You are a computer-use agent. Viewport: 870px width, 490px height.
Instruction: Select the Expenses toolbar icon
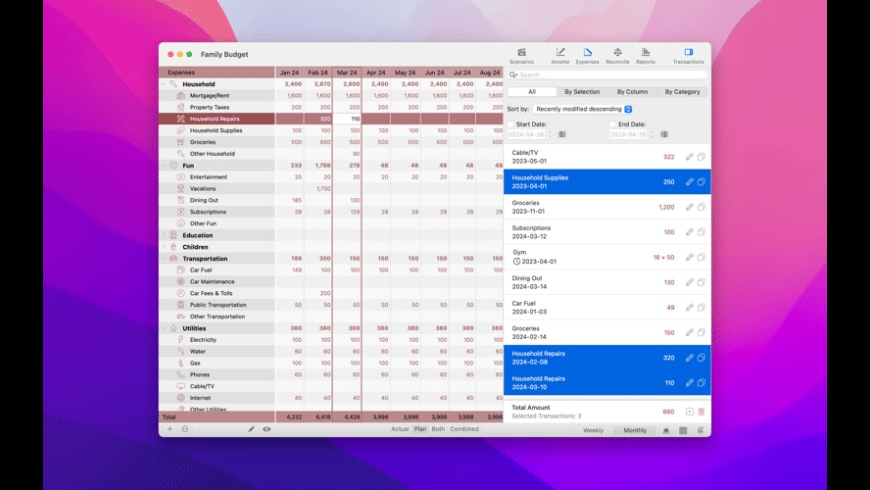[x=587, y=55]
